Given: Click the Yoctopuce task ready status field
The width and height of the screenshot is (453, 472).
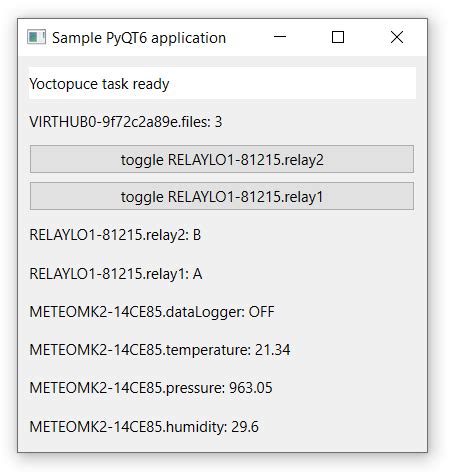Looking at the screenshot, I should click(222, 83).
